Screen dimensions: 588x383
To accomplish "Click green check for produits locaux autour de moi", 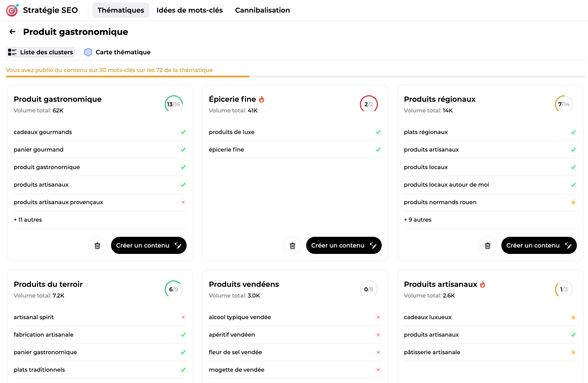I will click(x=573, y=185).
